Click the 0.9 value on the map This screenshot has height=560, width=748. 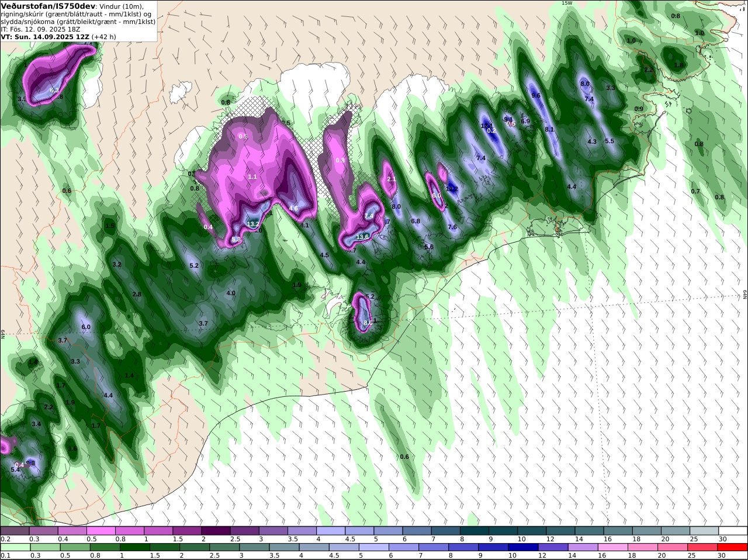[639, 109]
